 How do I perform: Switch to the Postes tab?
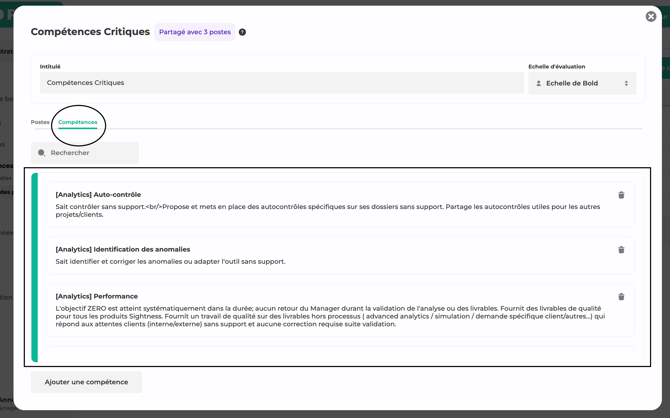coord(40,122)
